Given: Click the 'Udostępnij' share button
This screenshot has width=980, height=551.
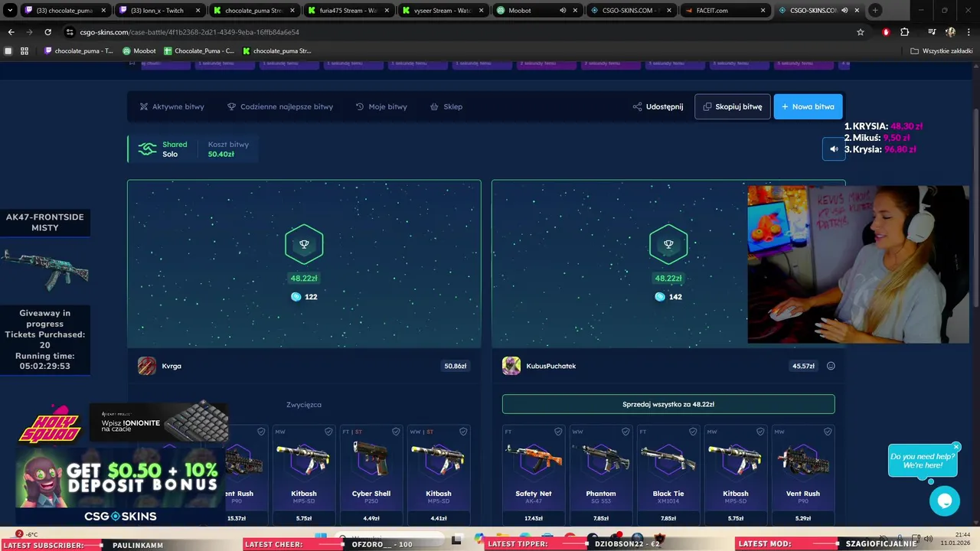Looking at the screenshot, I should [658, 106].
